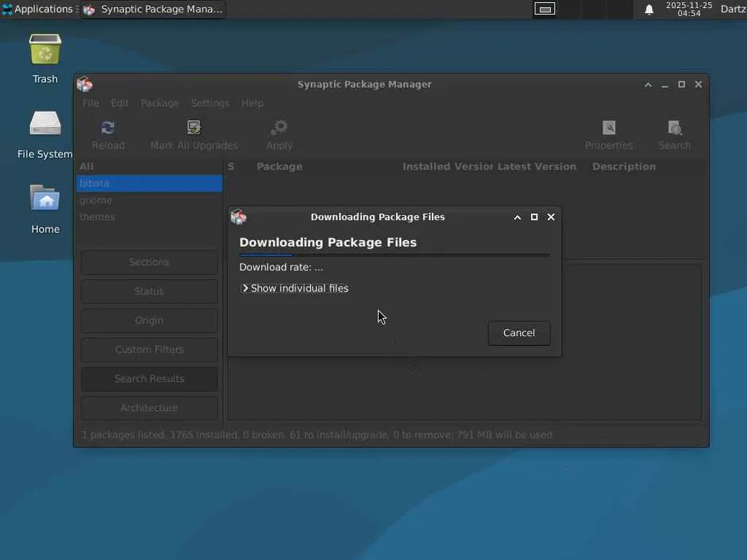
Task: Open the Home folder desktop icon
Action: click(x=45, y=198)
